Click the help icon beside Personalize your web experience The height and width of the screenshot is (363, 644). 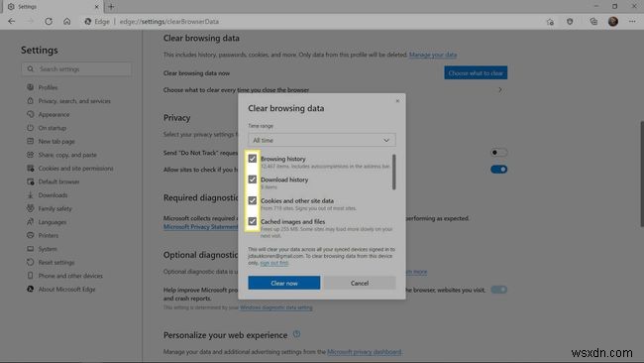296,334
